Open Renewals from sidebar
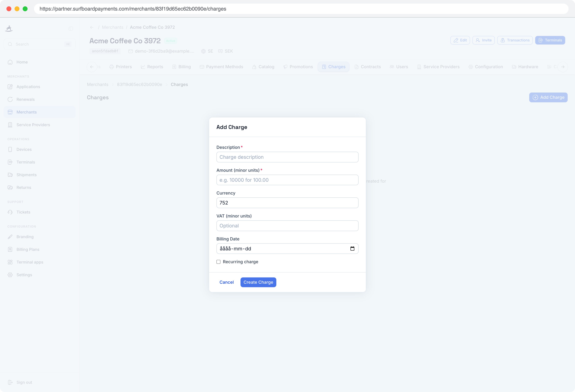575x392 pixels. [40, 99]
